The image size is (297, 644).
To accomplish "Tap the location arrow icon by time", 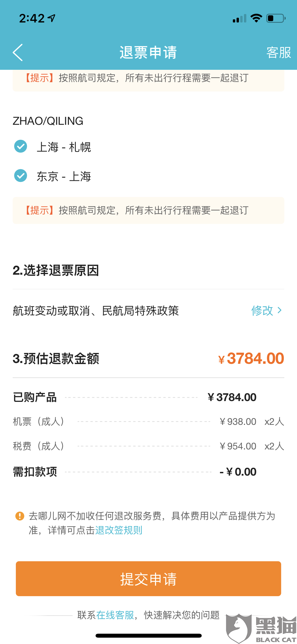I will (52, 18).
